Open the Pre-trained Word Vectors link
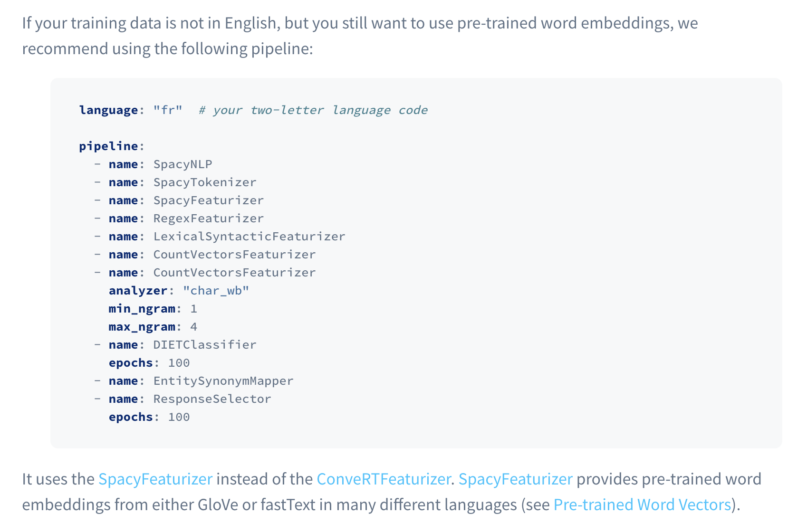Image resolution: width=788 pixels, height=532 pixels. point(642,504)
